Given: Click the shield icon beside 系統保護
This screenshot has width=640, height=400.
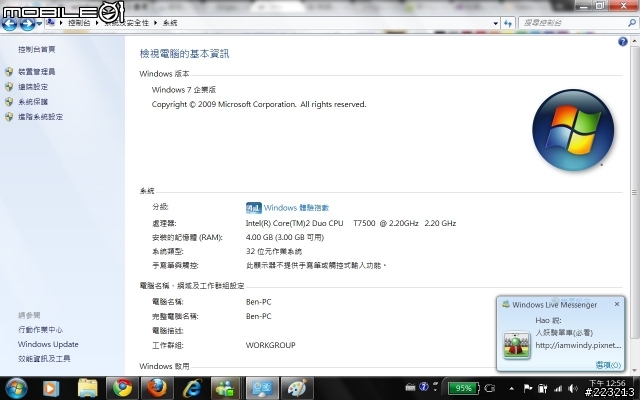Looking at the screenshot, I should 9,102.
